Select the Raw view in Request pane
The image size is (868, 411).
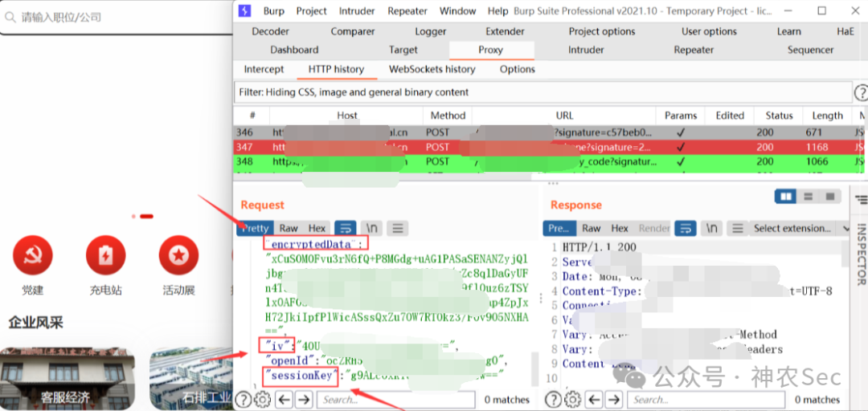pyautogui.click(x=289, y=228)
